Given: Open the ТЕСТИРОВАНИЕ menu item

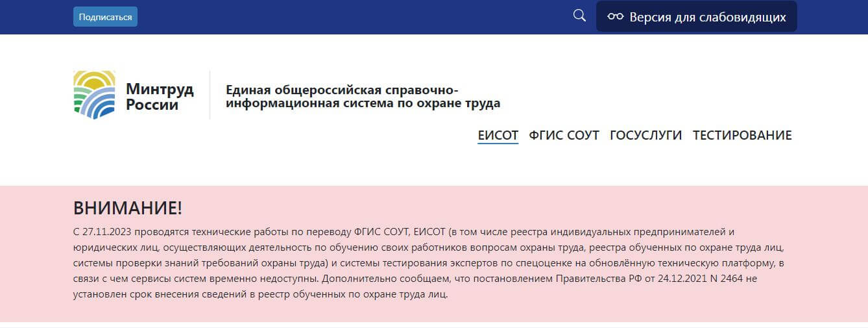Looking at the screenshot, I should [742, 135].
